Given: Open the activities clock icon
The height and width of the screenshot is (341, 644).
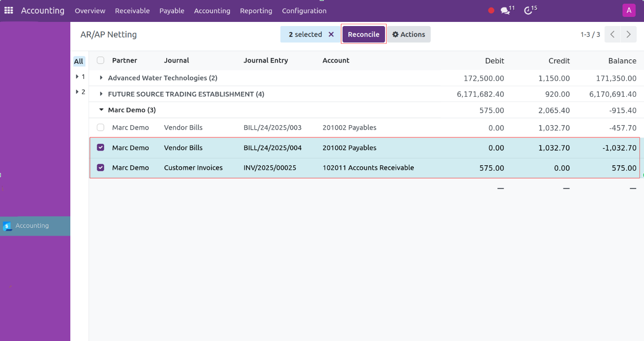Looking at the screenshot, I should [x=528, y=10].
